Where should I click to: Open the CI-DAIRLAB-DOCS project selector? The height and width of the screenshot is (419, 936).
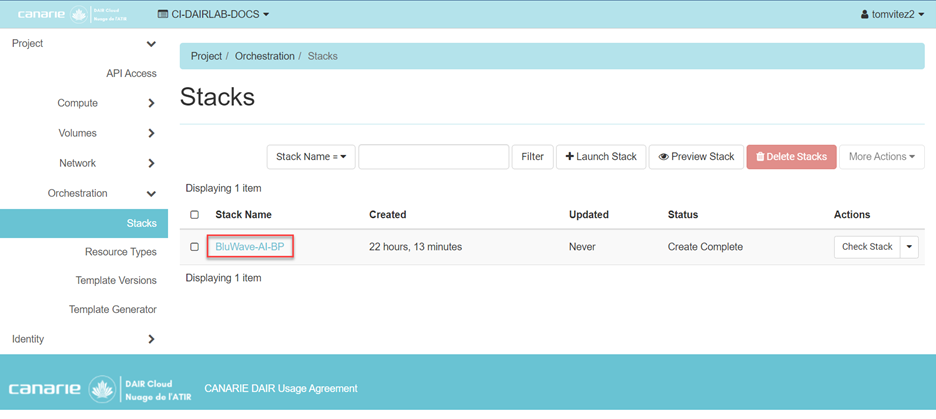click(214, 15)
